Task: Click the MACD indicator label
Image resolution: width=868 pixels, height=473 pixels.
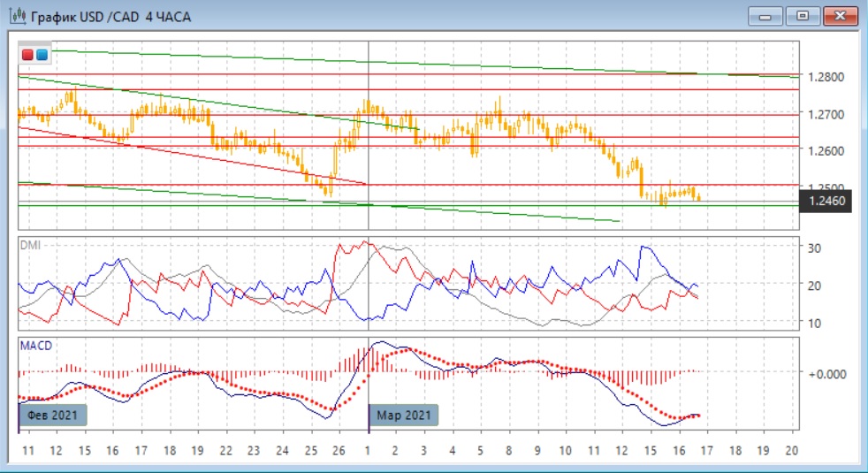Action: coord(34,345)
